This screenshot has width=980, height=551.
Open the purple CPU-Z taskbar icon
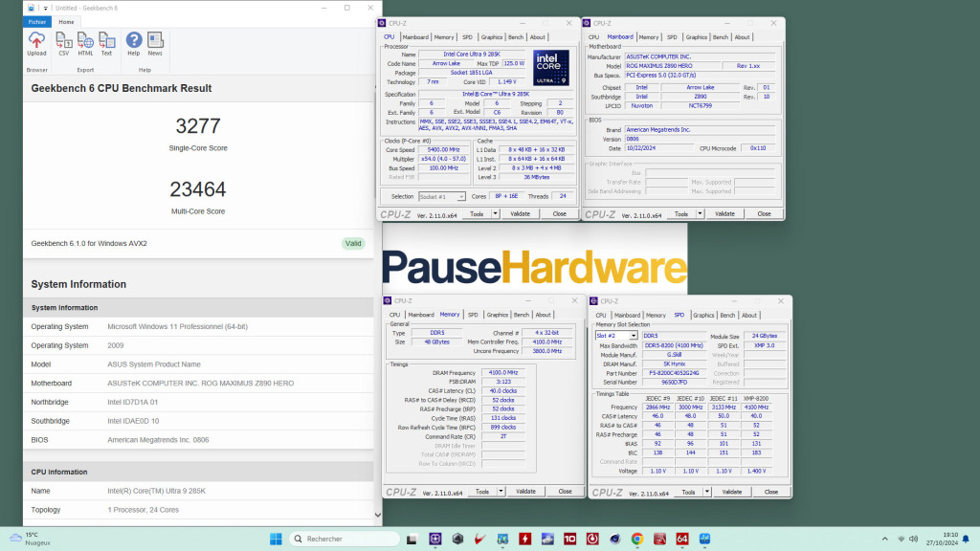[435, 540]
